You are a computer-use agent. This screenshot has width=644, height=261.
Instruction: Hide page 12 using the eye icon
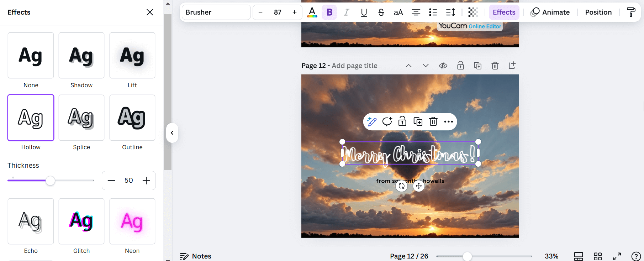[x=443, y=66]
